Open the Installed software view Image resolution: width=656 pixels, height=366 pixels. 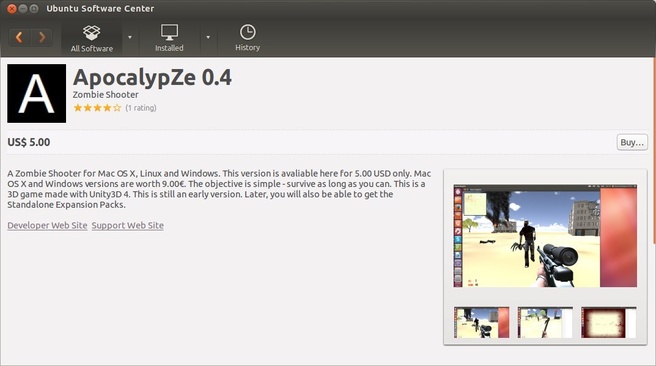pyautogui.click(x=169, y=38)
